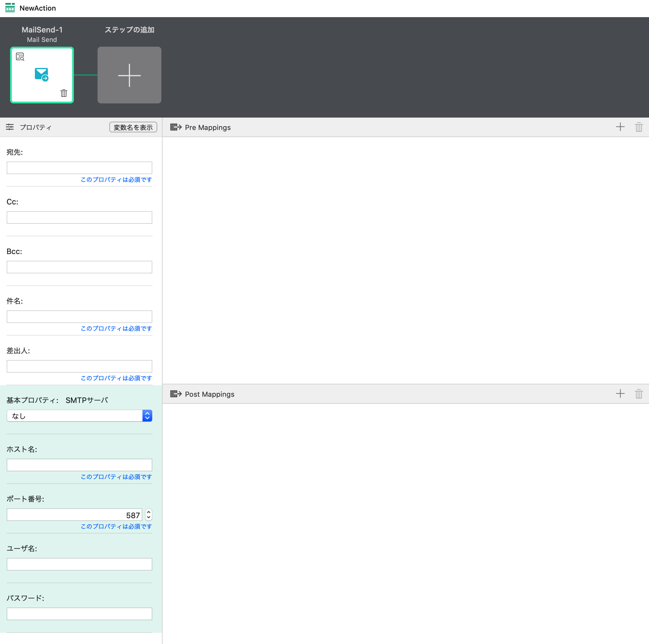Select the Mail Send envelope icon
Viewport: 649px width, 644px height.
point(42,74)
